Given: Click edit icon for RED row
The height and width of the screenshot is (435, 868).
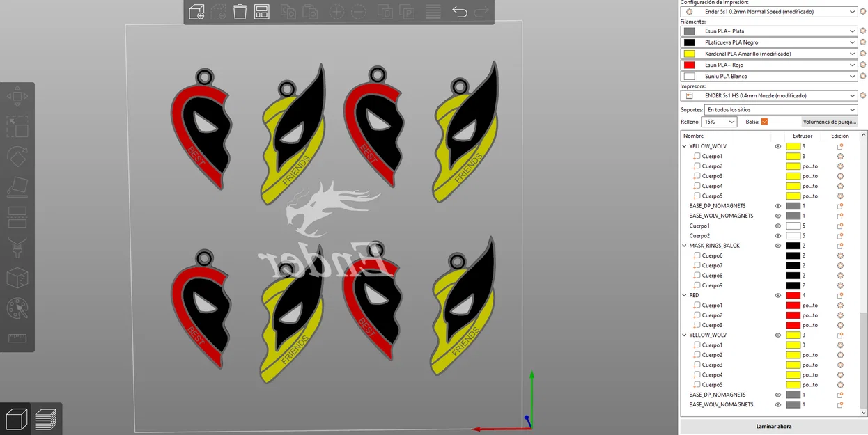Looking at the screenshot, I should point(840,296).
